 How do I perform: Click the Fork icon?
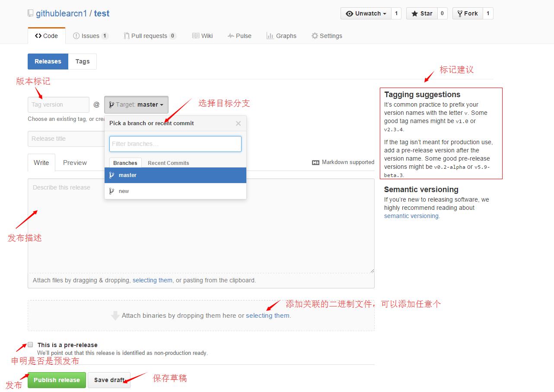coord(459,13)
